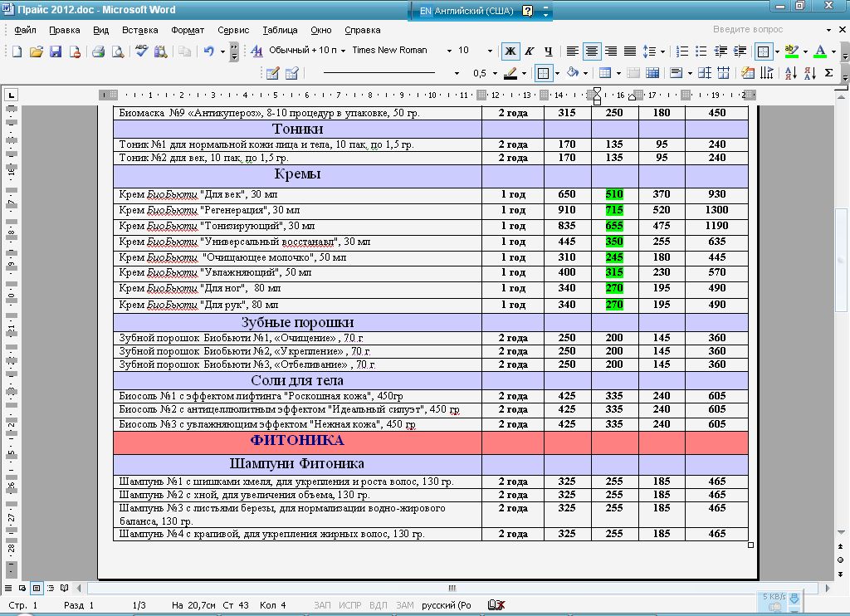Image resolution: width=850 pixels, height=616 pixels.
Task: Switch to Print Layout view
Action: point(37,588)
